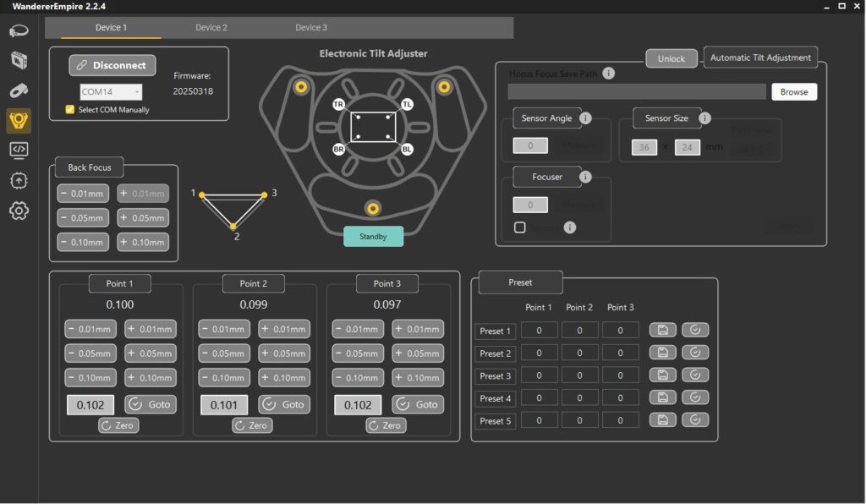Zero the Point 1 position
Screen dimensions: 866x504
point(118,425)
